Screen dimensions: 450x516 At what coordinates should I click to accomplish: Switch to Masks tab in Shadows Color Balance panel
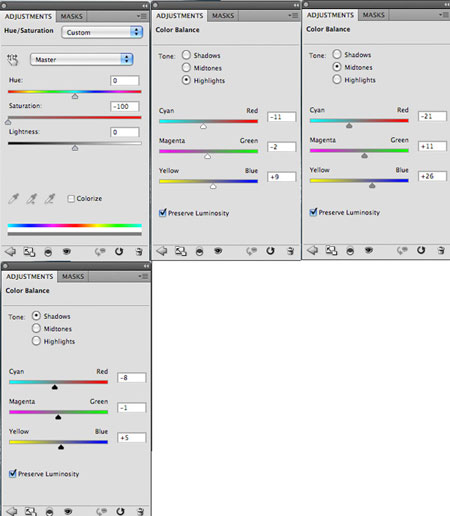73,277
